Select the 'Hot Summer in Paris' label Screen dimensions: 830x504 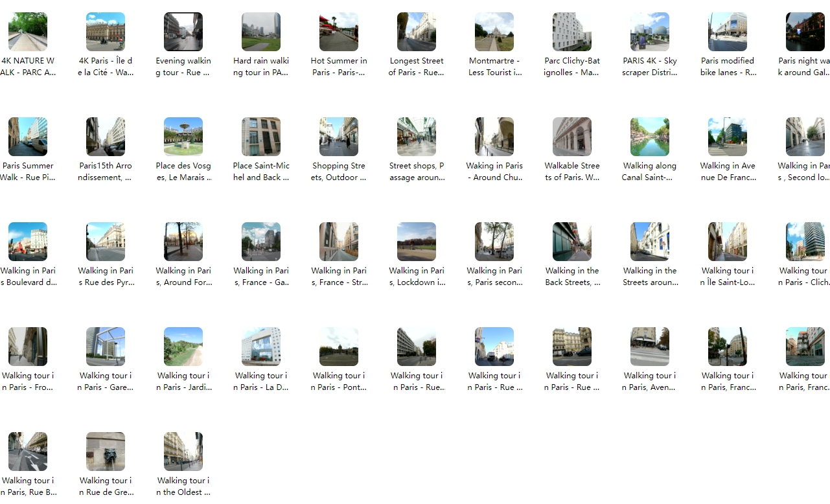(x=339, y=67)
